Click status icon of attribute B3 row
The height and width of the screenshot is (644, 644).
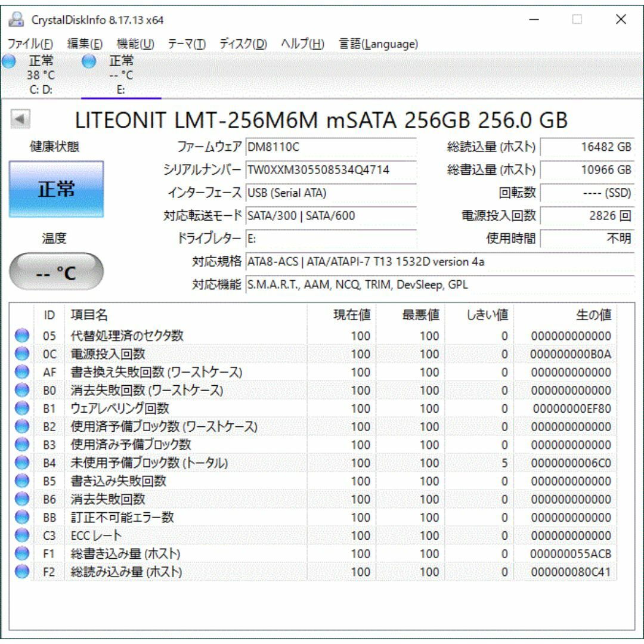click(x=22, y=444)
